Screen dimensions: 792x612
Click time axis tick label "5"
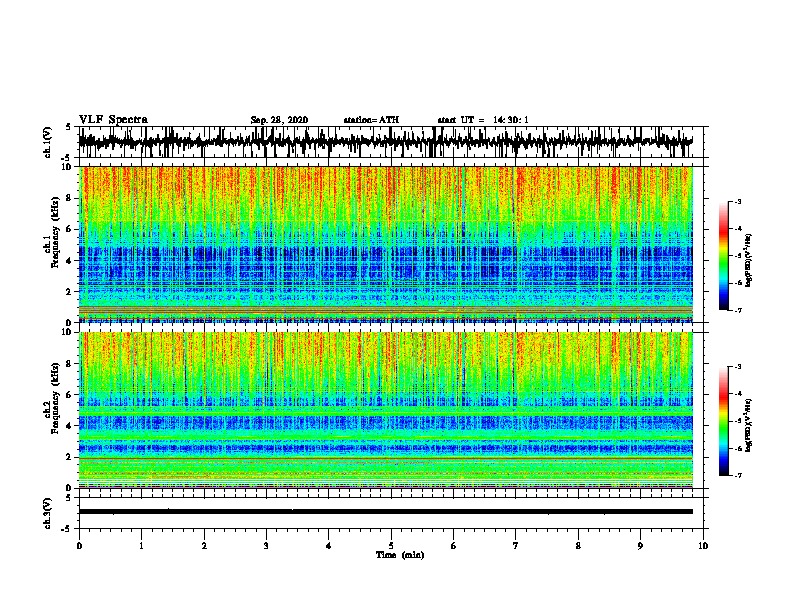pos(391,546)
